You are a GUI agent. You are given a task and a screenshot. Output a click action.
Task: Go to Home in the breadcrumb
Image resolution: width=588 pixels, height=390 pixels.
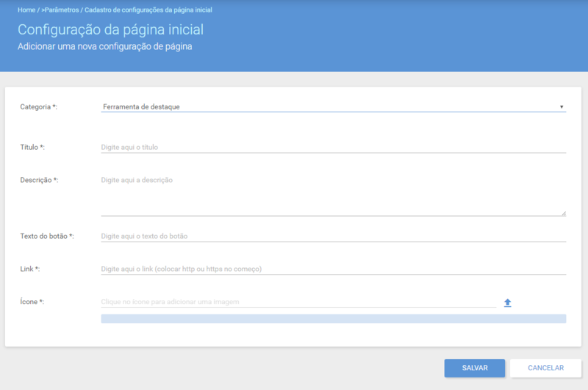point(26,10)
